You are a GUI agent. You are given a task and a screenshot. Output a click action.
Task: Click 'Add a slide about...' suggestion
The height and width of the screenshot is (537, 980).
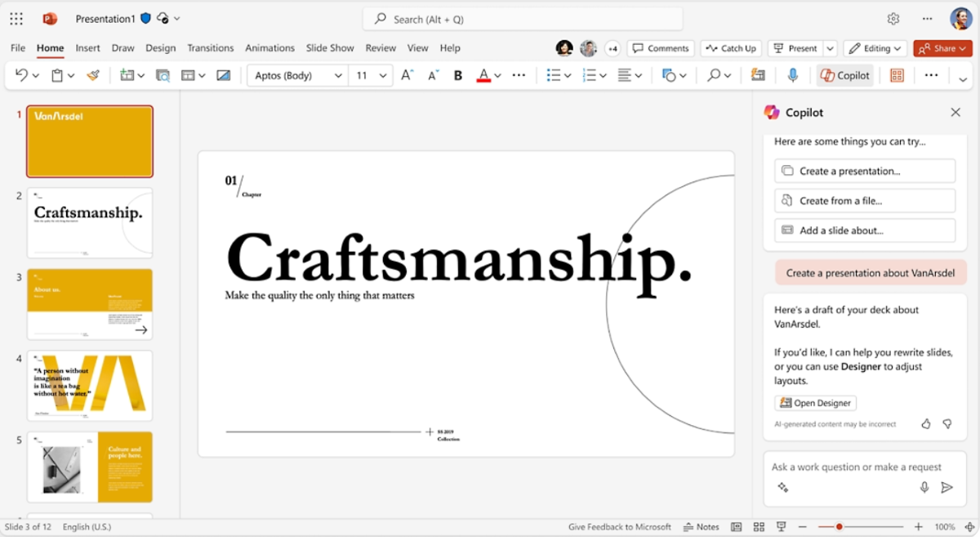865,230
